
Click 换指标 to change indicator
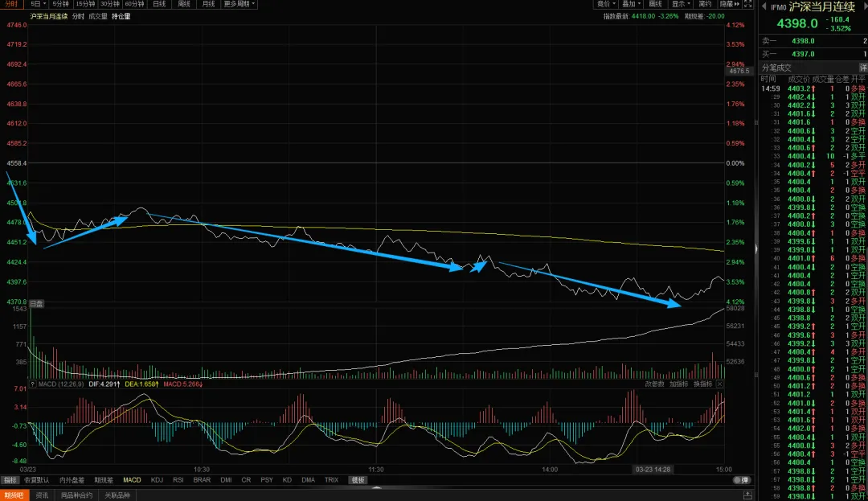pyautogui.click(x=703, y=384)
